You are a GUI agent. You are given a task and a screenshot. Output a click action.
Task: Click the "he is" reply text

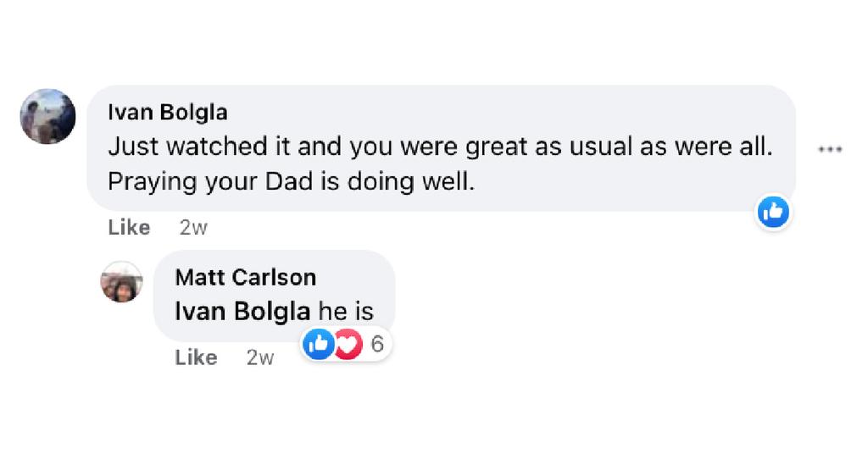(345, 311)
